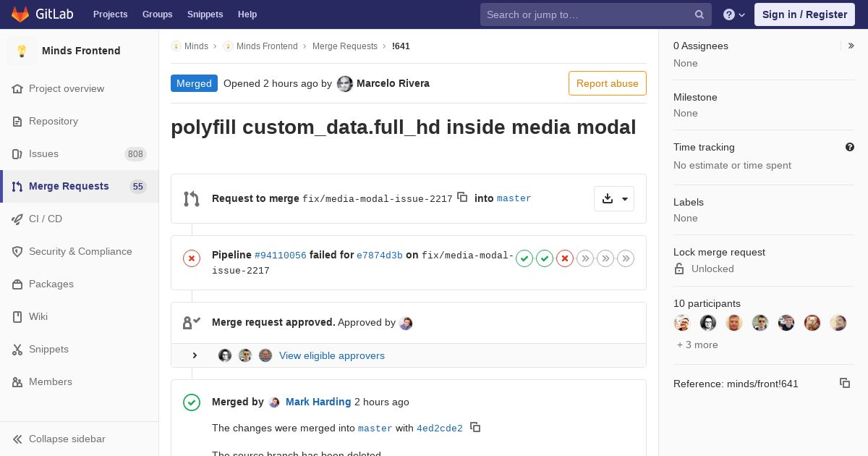The height and width of the screenshot is (456, 868).
Task: Collapse the right sidebar with double-chevron
Action: (851, 46)
